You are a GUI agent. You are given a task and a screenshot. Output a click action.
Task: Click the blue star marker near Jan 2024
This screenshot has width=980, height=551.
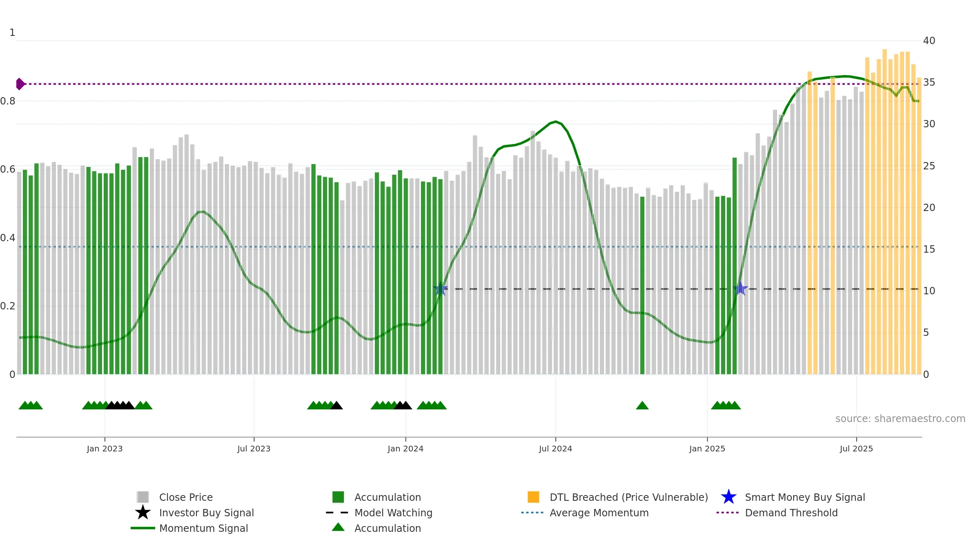pos(441,289)
